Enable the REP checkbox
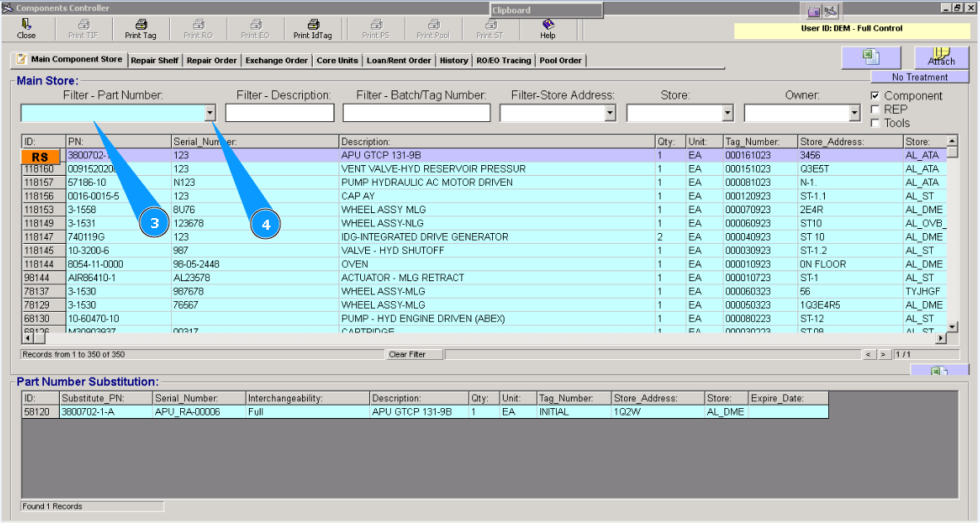980x525 pixels. 875,109
